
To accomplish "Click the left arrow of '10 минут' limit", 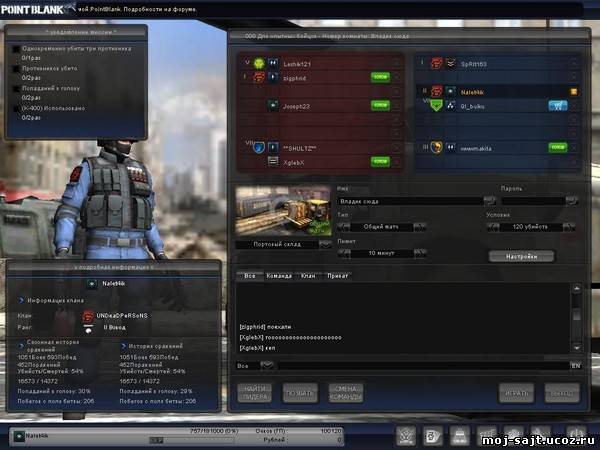I will pyautogui.click(x=344, y=253).
